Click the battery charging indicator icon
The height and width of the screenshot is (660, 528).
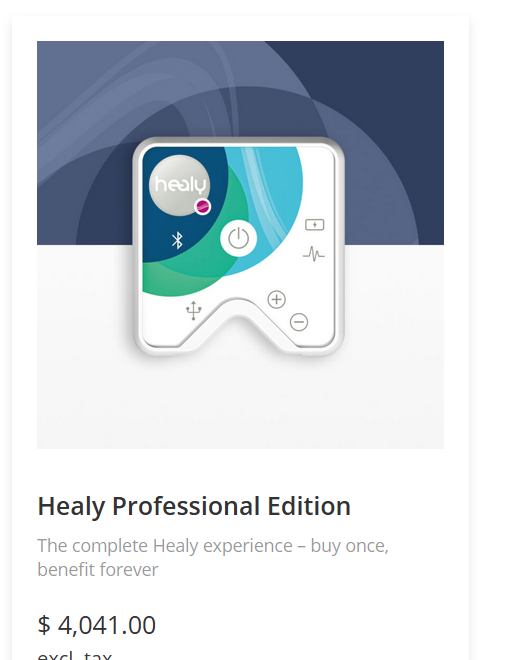(x=315, y=225)
